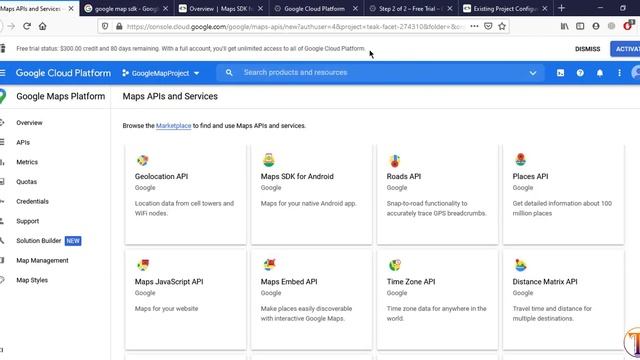Open Map Styles in the sidebar
640x360 pixels.
[32, 280]
